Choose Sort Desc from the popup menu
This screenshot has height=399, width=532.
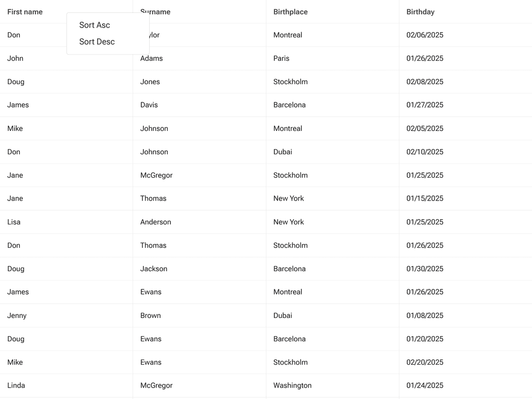[x=97, y=42]
